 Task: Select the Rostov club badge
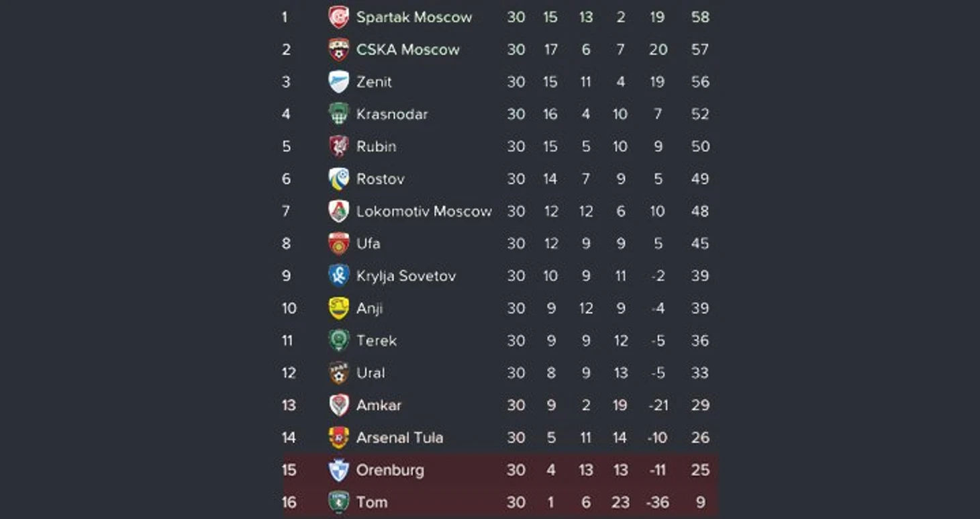(338, 179)
